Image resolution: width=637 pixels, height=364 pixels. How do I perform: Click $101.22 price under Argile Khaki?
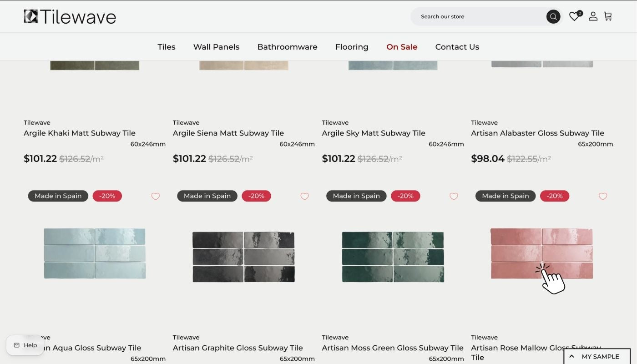[x=40, y=159]
